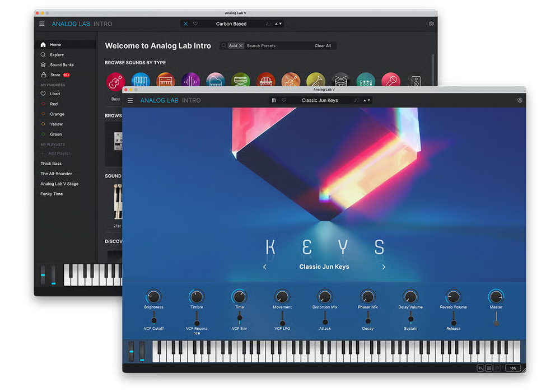
Task: Click the undo arrow in the bottom bar
Action: [x=480, y=368]
